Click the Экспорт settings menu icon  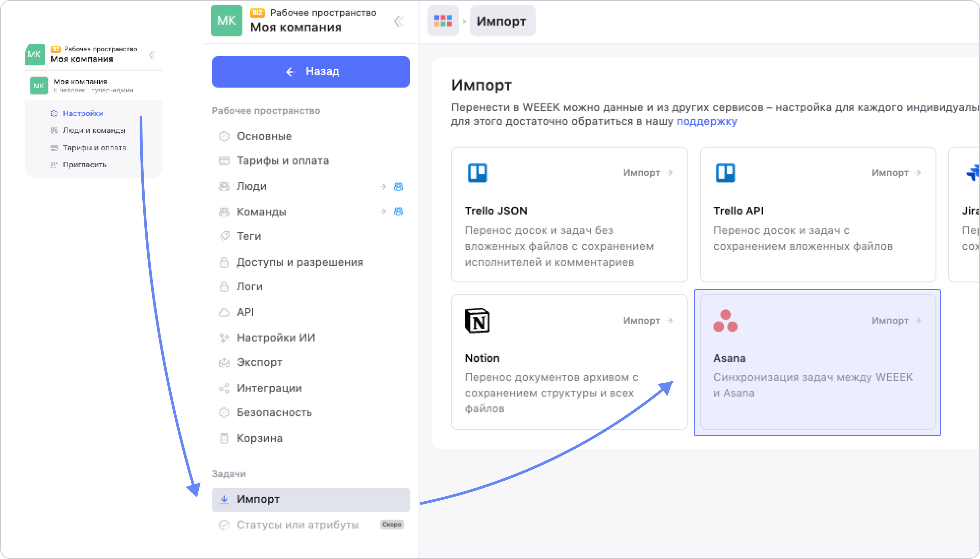click(224, 362)
